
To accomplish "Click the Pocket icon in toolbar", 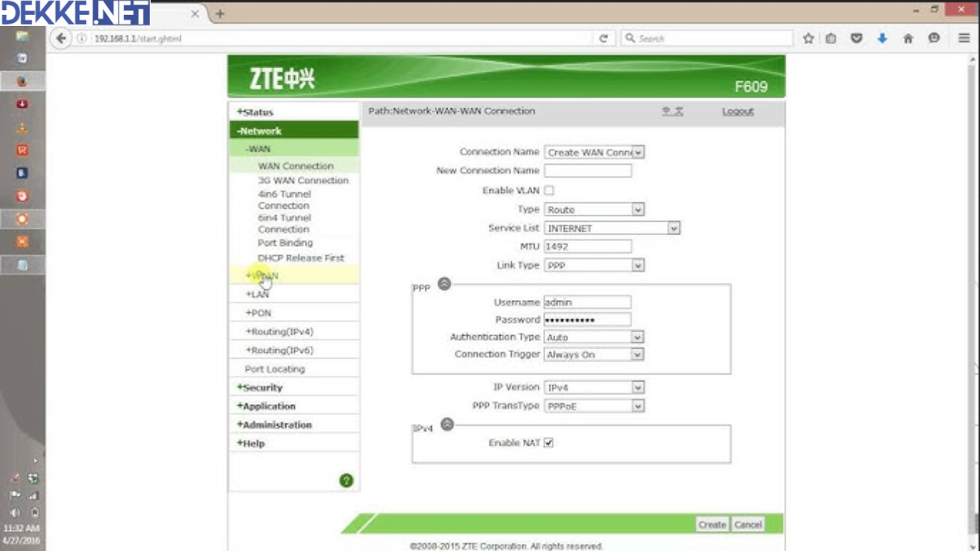I will coord(857,39).
